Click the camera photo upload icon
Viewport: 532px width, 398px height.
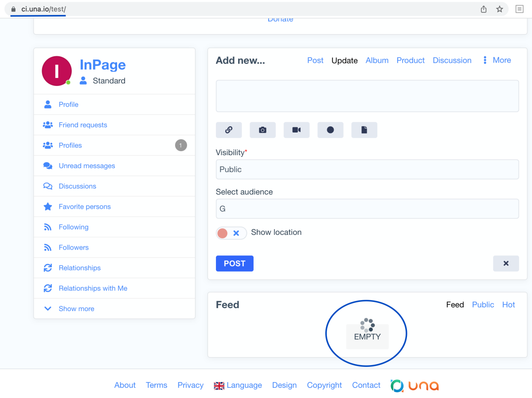262,130
